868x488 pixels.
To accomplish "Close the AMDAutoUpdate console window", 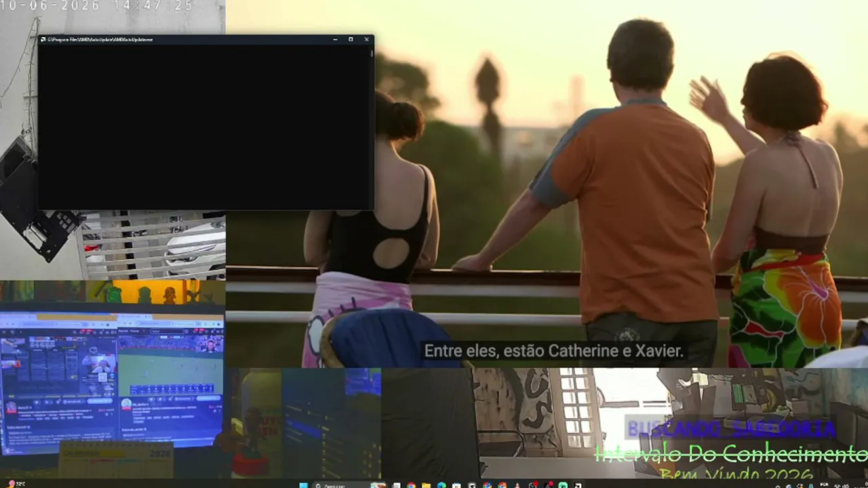I will [x=366, y=39].
